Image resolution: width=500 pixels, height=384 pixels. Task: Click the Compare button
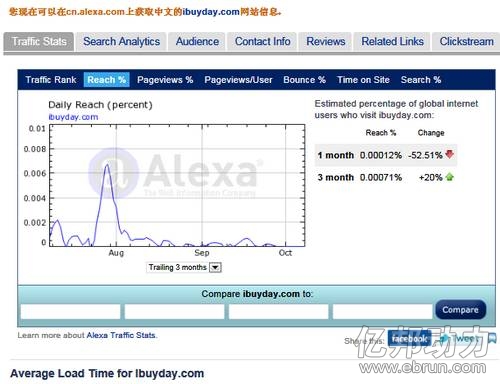(x=460, y=310)
